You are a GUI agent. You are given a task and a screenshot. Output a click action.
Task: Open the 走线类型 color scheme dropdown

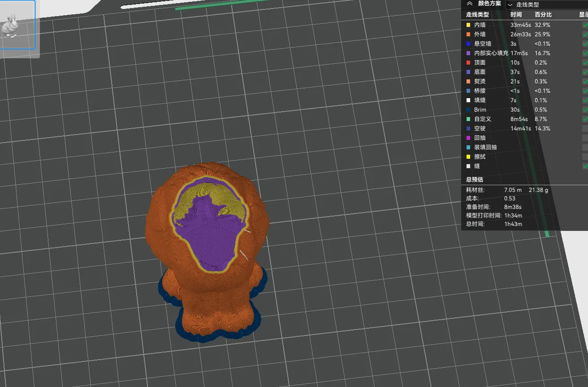(546, 4)
